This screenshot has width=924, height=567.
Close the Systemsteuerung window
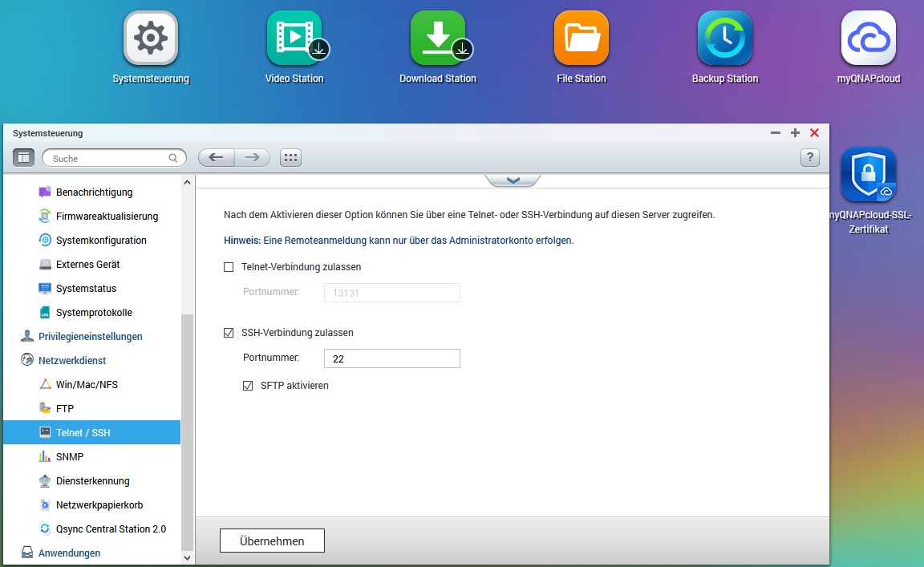(814, 132)
